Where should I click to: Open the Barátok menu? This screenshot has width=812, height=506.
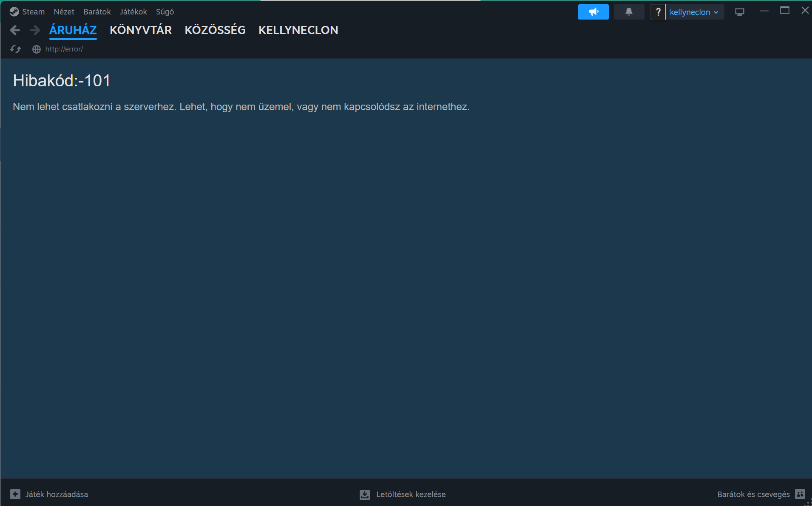[97, 12]
